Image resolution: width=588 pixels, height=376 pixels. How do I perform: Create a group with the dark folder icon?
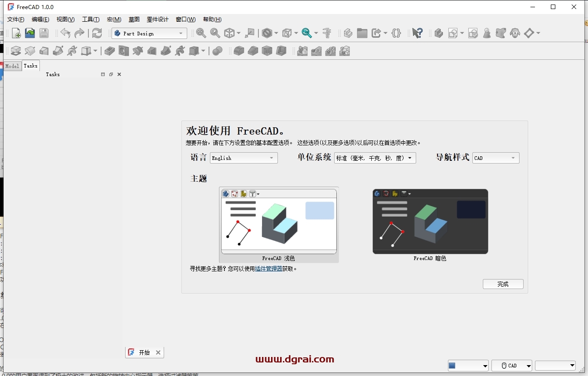click(362, 33)
